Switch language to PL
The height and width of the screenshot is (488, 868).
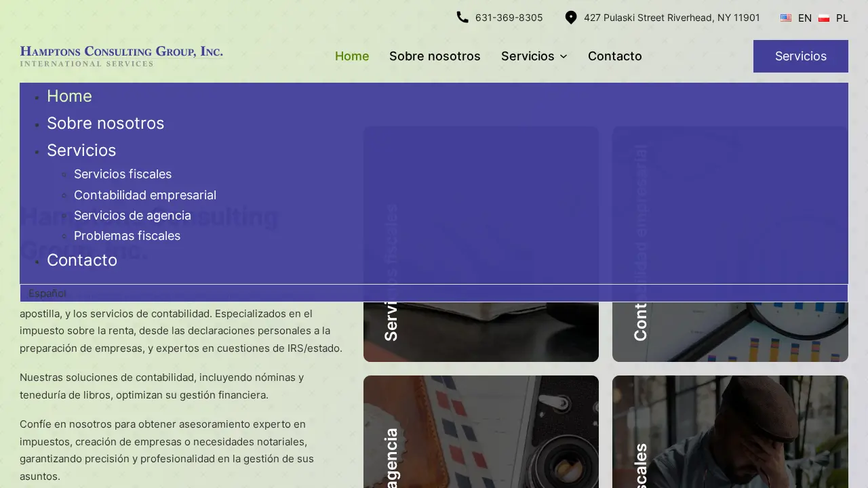[842, 18]
